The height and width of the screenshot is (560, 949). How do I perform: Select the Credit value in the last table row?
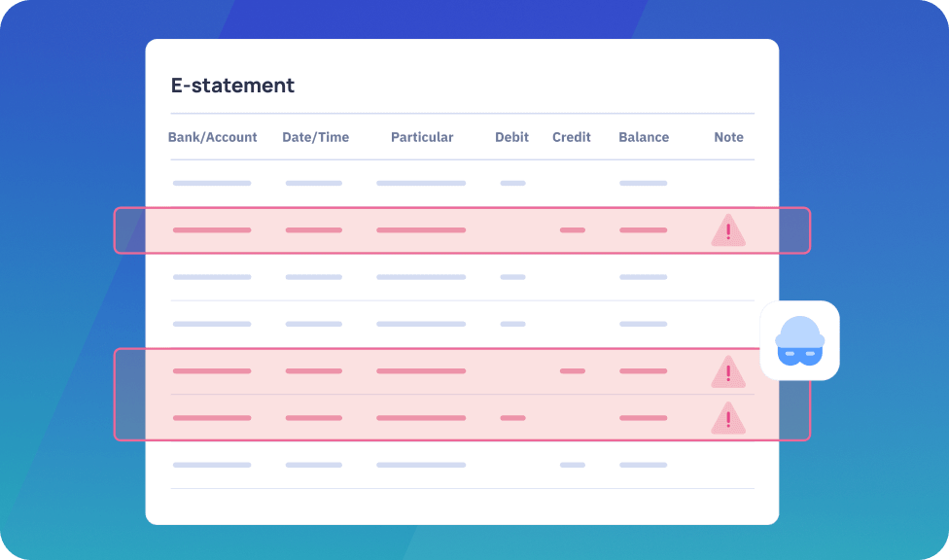tap(572, 465)
